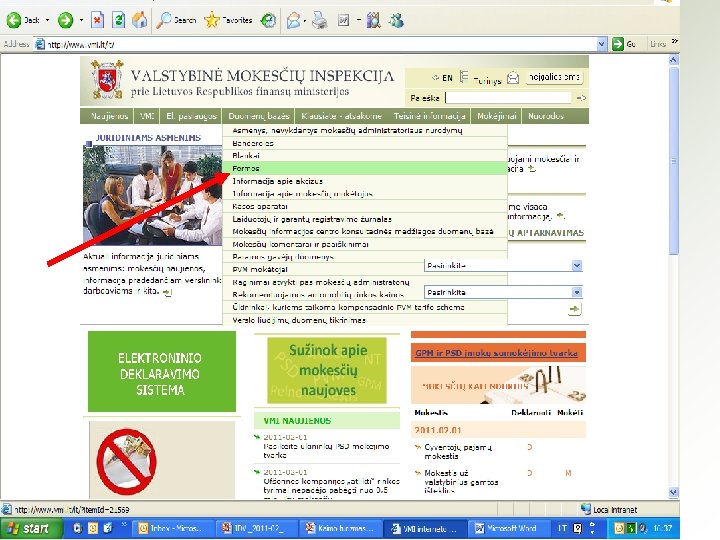
Task: Open the Forward button history dropdown arrow
Action: [x=81, y=20]
